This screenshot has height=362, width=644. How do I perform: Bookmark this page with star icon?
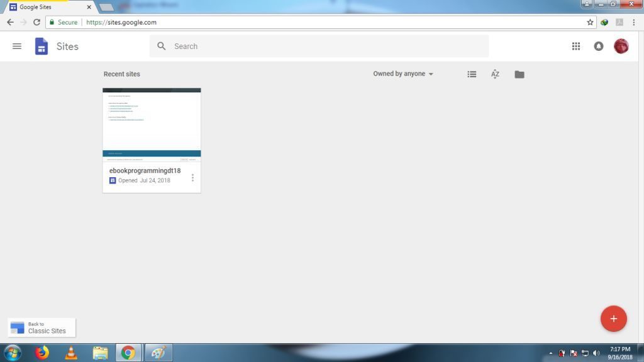[x=590, y=22]
